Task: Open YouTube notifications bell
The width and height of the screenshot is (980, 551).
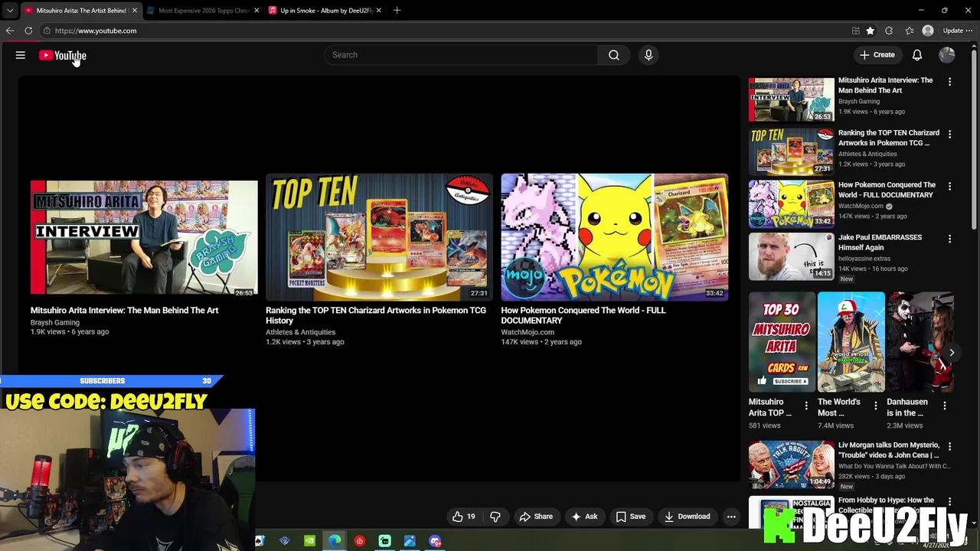Action: click(917, 55)
